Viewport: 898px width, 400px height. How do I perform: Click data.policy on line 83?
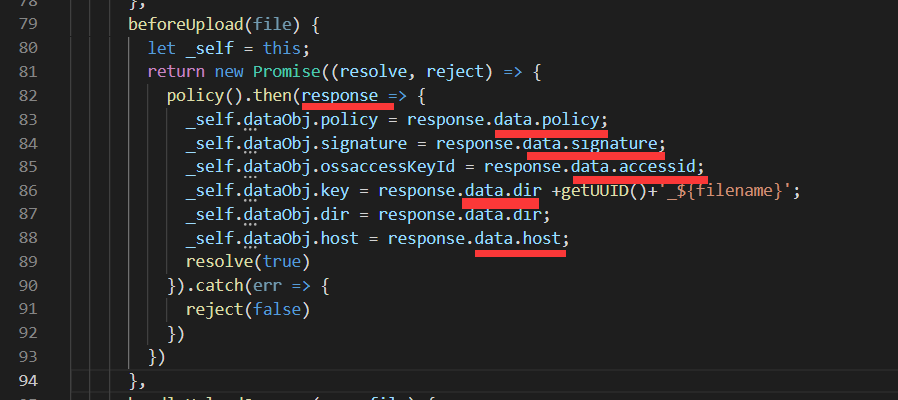pyautogui.click(x=546, y=119)
